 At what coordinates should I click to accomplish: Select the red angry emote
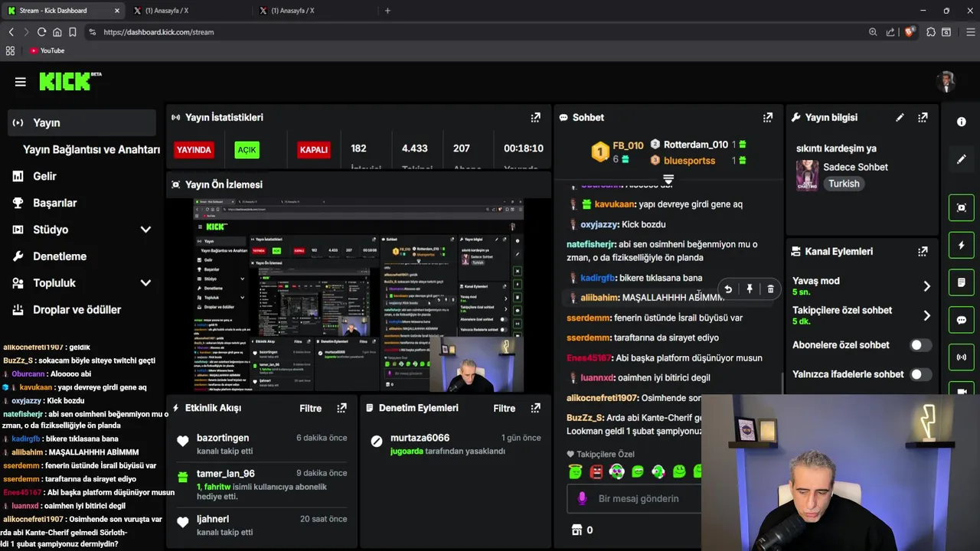(596, 472)
